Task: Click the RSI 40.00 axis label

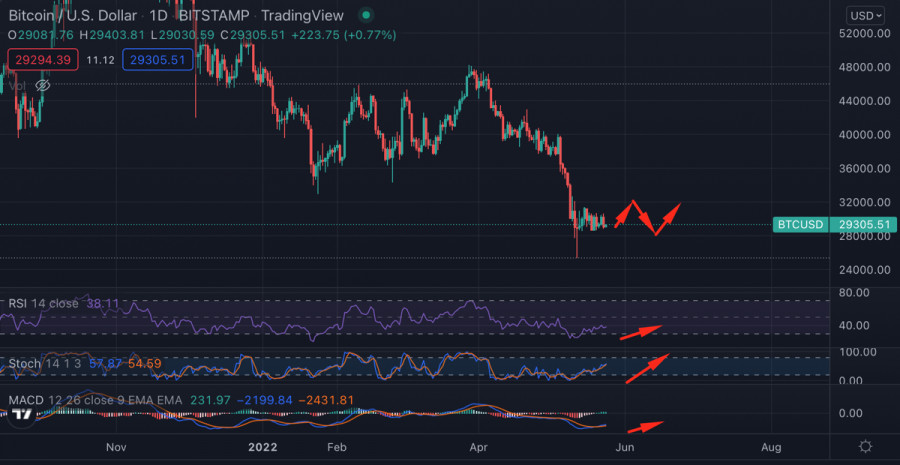Action: [853, 326]
